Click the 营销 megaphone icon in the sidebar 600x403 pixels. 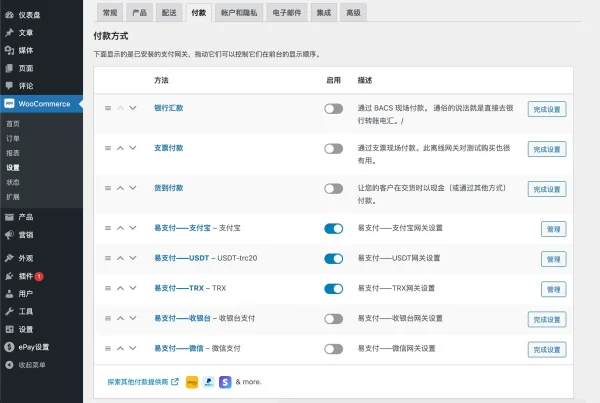9,235
